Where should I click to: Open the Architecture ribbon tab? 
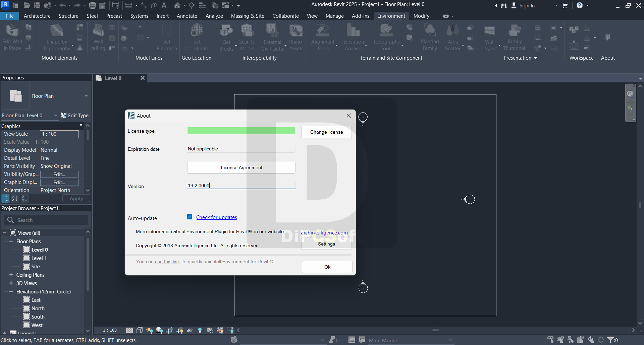37,16
